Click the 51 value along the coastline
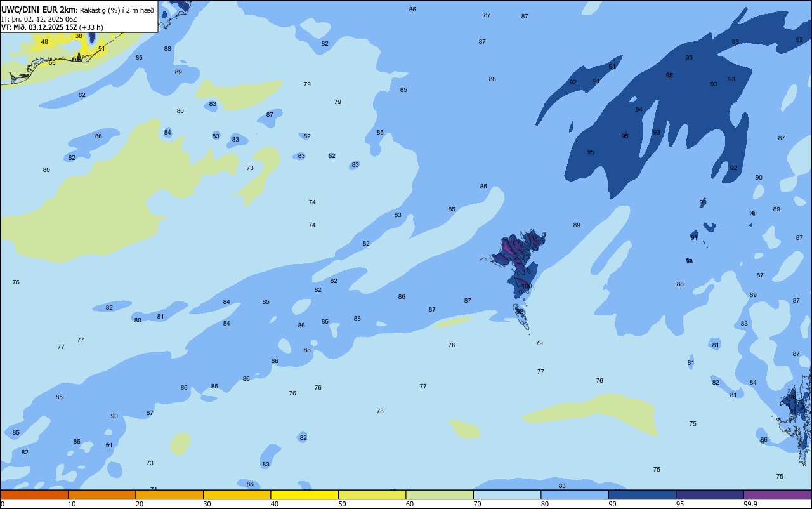Screen dimensions: 812x509 pos(101,49)
